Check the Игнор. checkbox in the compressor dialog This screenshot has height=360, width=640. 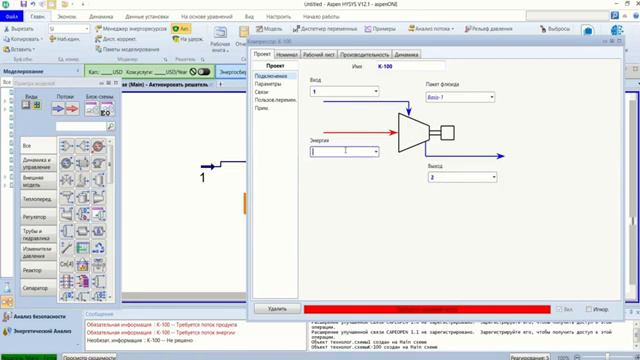(x=589, y=309)
